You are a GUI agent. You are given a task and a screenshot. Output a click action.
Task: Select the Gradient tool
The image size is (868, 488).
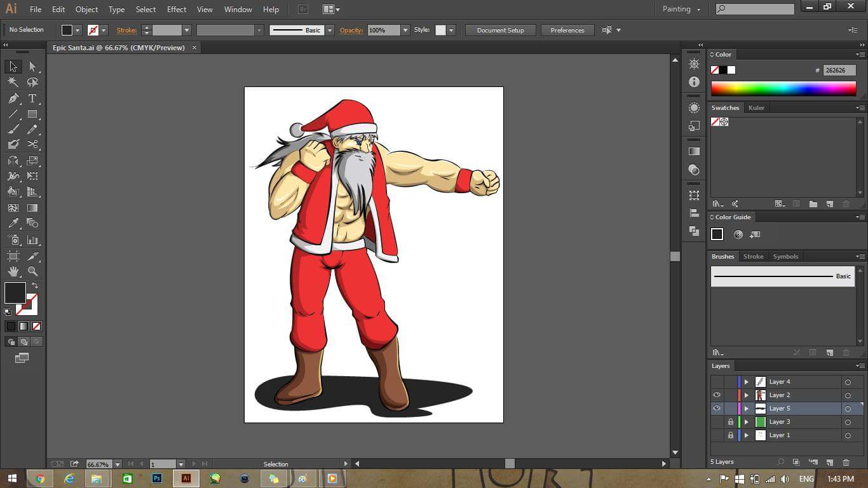click(x=32, y=208)
